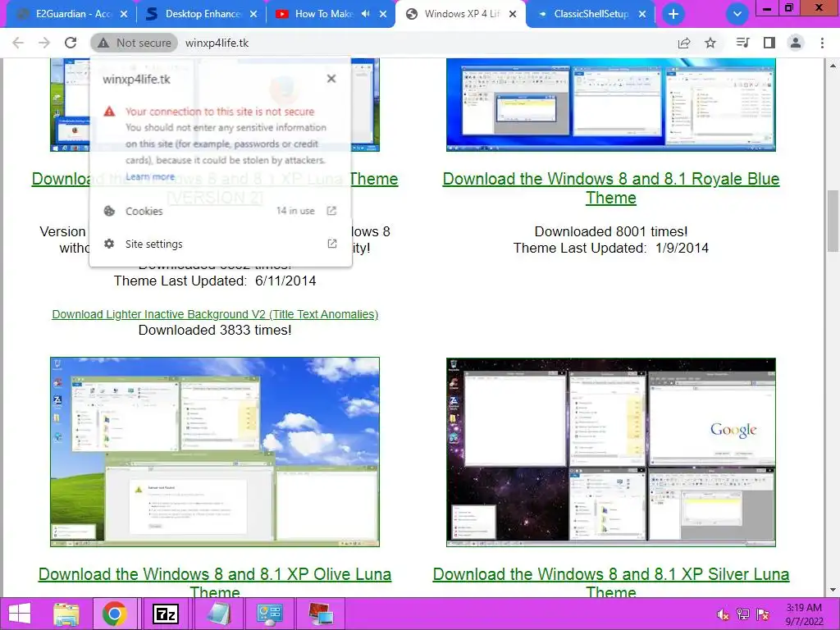
Task: Open the XP Silver Luna theme download link
Action: pyautogui.click(x=610, y=583)
